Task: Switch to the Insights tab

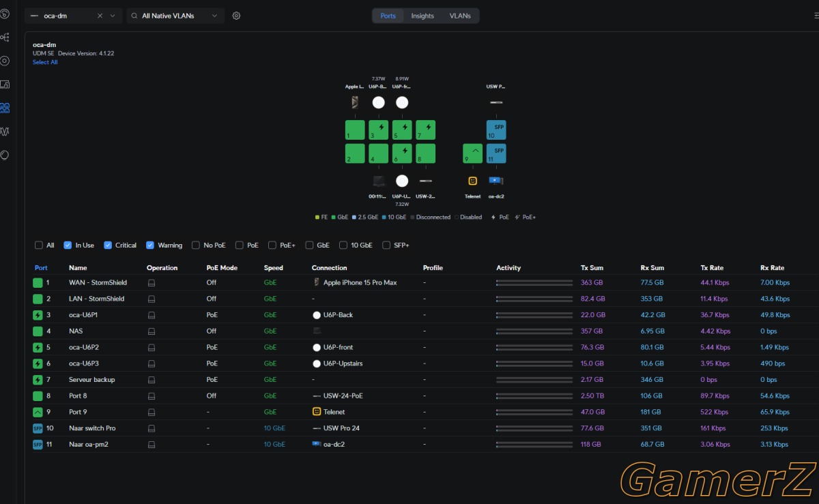Action: click(x=422, y=16)
